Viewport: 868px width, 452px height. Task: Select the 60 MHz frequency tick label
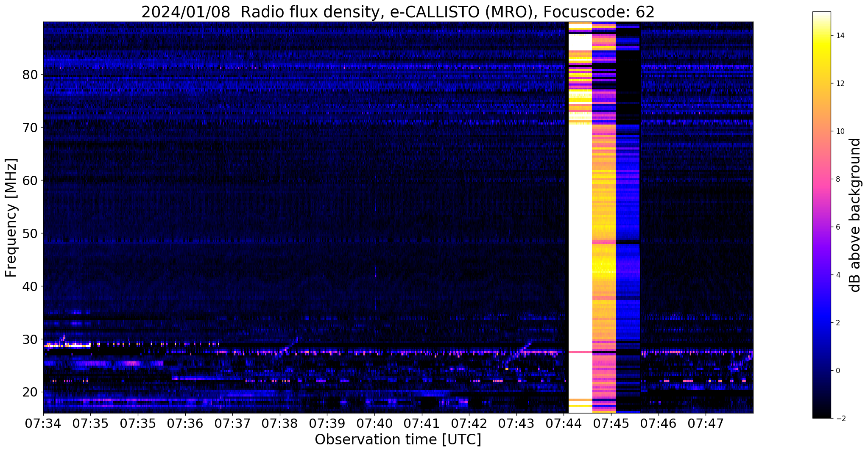(30, 181)
